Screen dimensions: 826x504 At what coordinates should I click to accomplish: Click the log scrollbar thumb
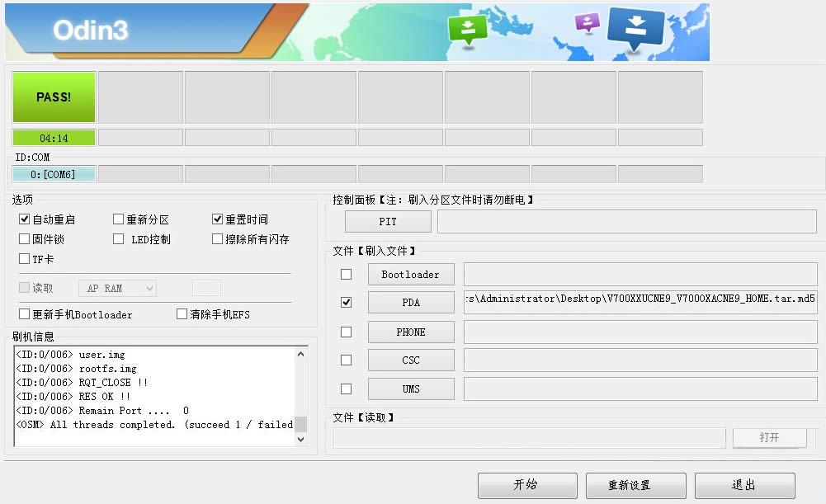(x=301, y=424)
